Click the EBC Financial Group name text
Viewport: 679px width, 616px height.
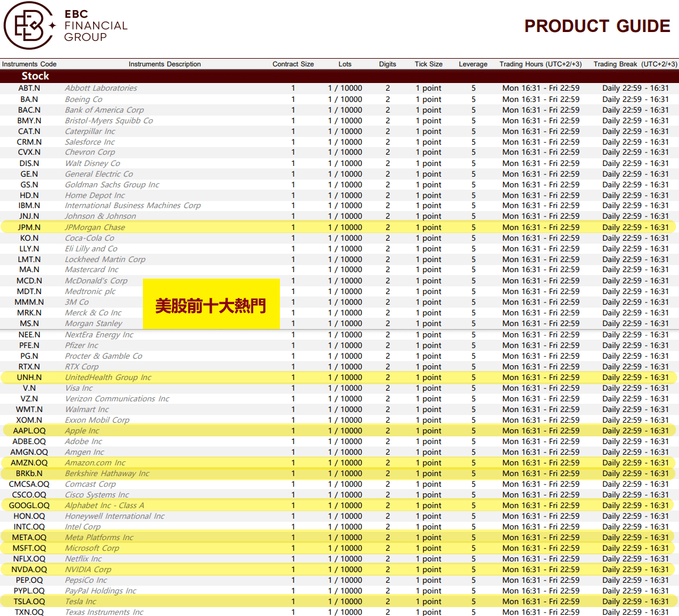[x=95, y=25]
